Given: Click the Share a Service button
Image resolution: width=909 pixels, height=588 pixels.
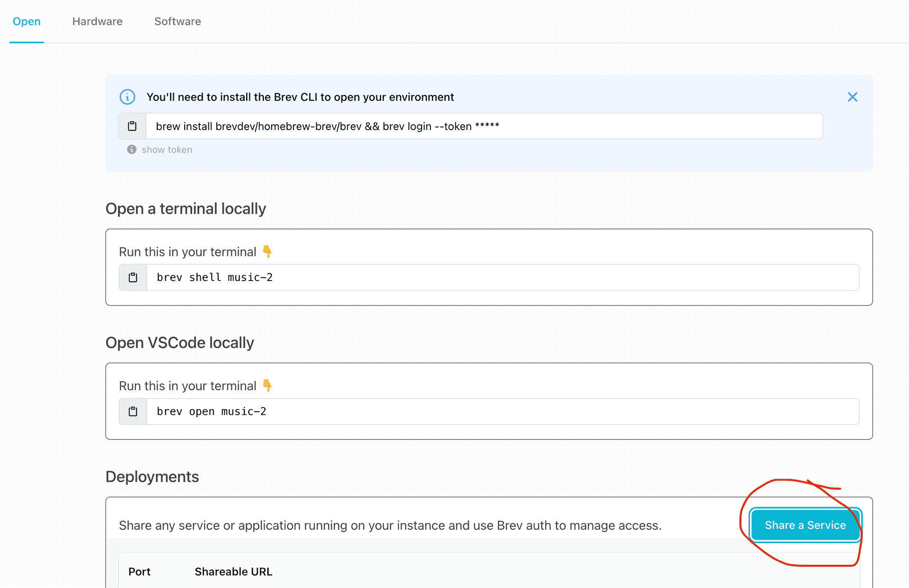Looking at the screenshot, I should [805, 525].
